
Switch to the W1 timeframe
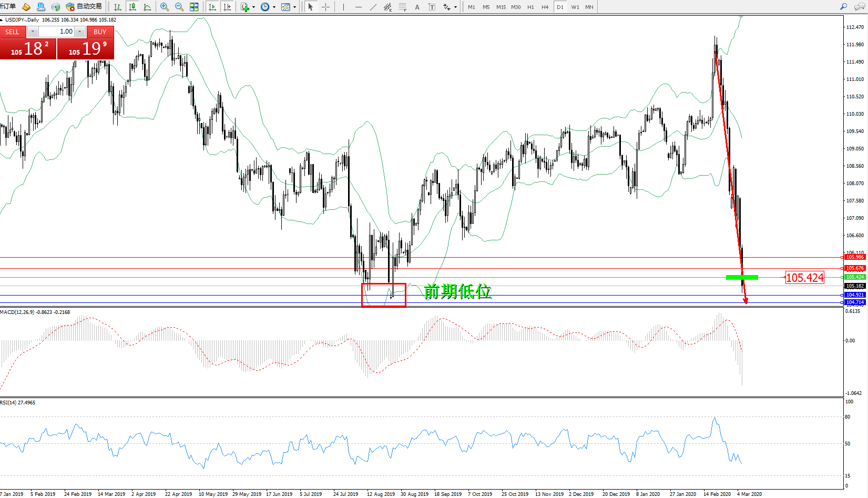[575, 7]
